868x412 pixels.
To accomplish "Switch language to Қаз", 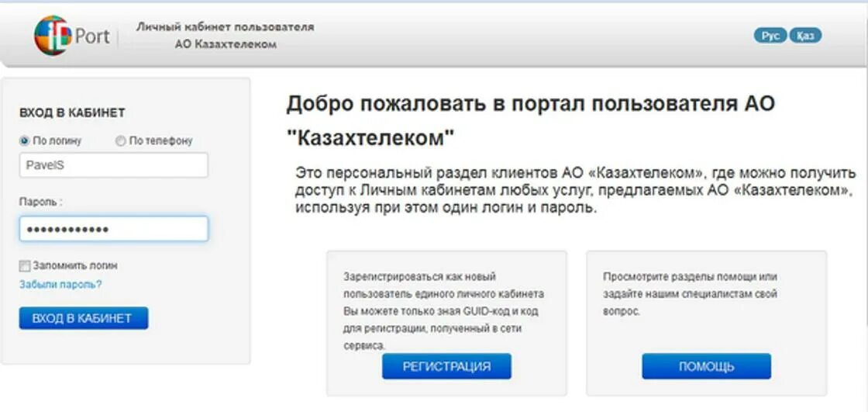I will [805, 36].
